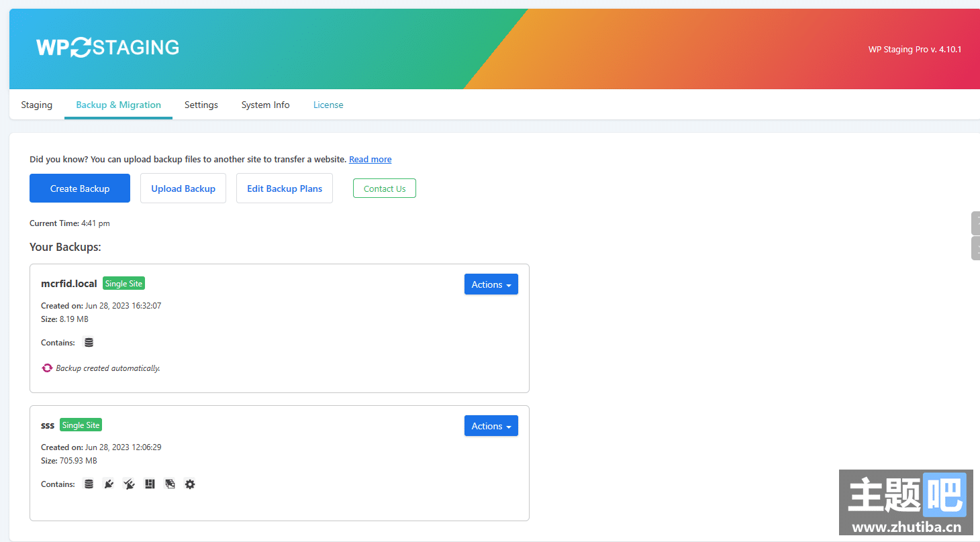Click the Create Backup button
Image resolution: width=980 pixels, height=542 pixels.
(x=80, y=188)
